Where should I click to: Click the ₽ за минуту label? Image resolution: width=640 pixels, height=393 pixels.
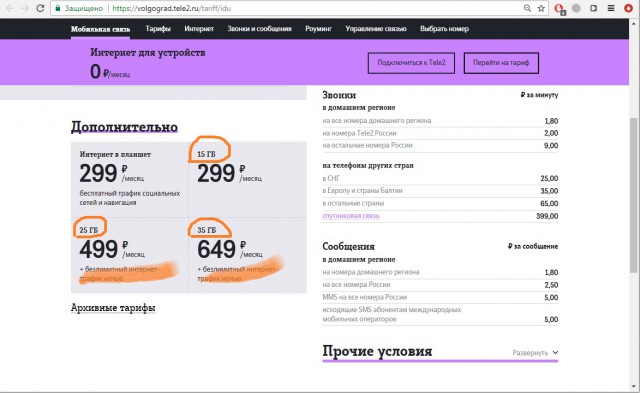click(x=539, y=95)
